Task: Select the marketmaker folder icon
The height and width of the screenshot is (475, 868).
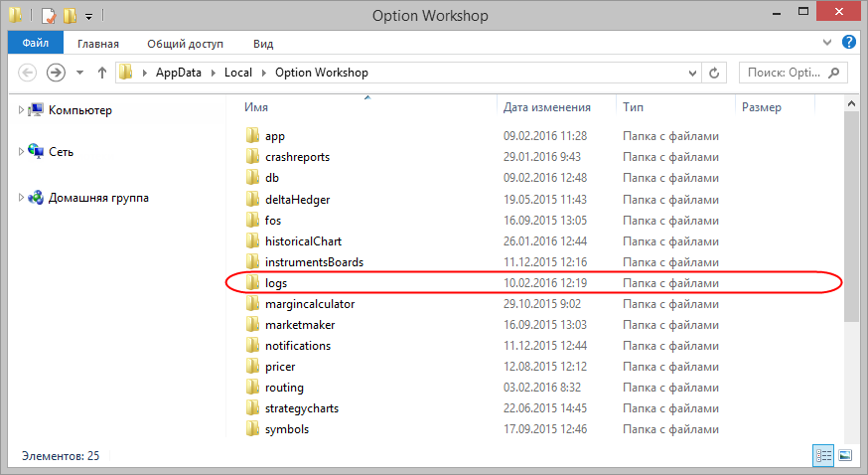Action: 252,324
